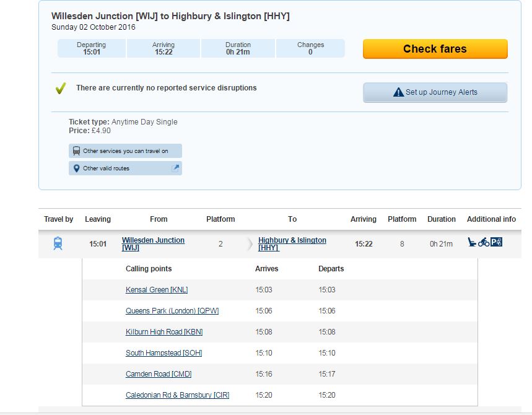Go to Camden Road [CMD] station

158,374
